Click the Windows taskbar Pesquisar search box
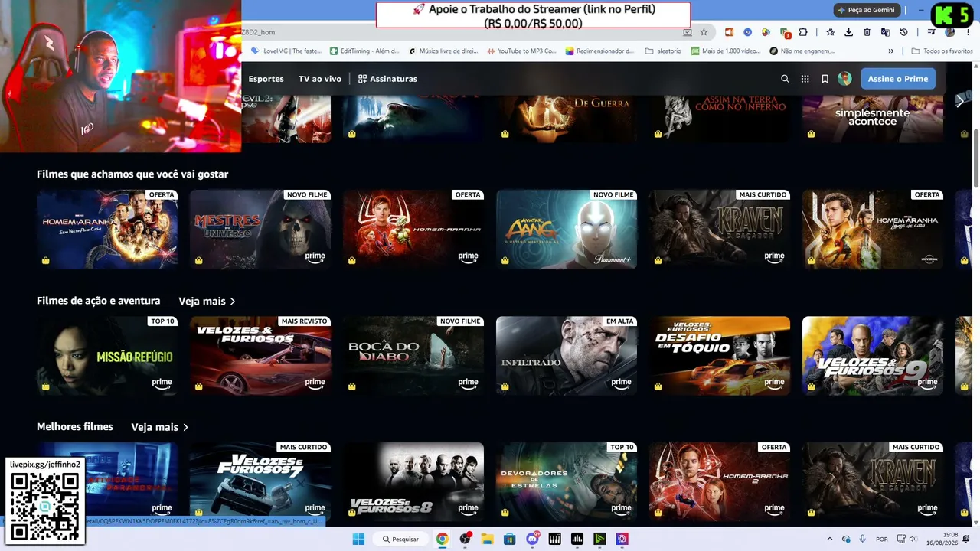This screenshot has height=551, width=980. tap(400, 539)
